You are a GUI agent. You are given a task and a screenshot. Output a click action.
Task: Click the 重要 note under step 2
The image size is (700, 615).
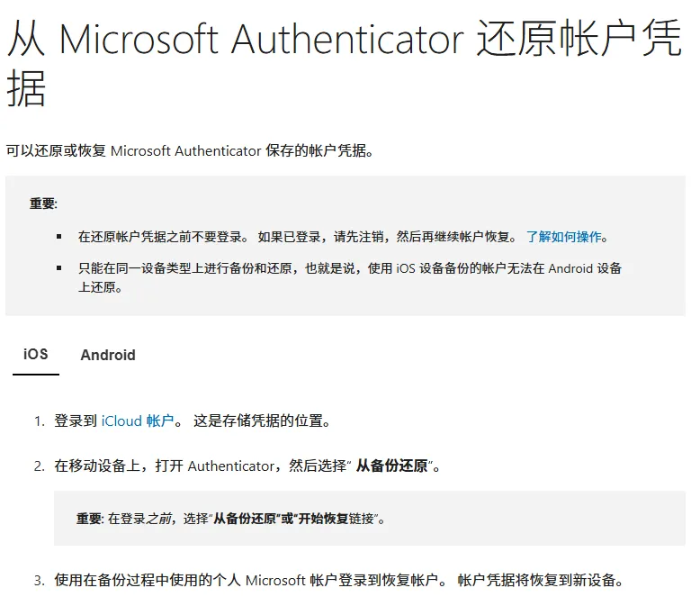(89, 519)
